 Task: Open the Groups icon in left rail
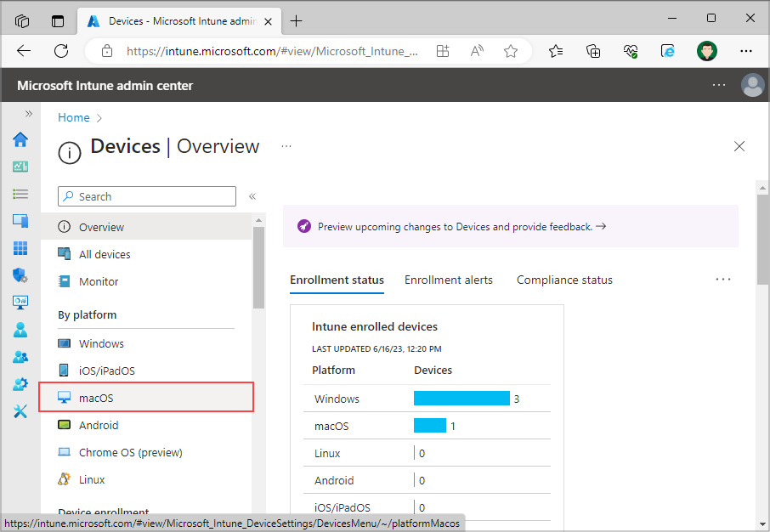point(20,357)
